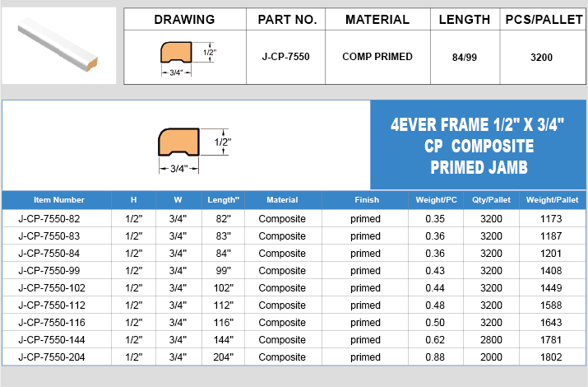
Task: Select item number J-CP-7550-82
Action: click(x=49, y=219)
